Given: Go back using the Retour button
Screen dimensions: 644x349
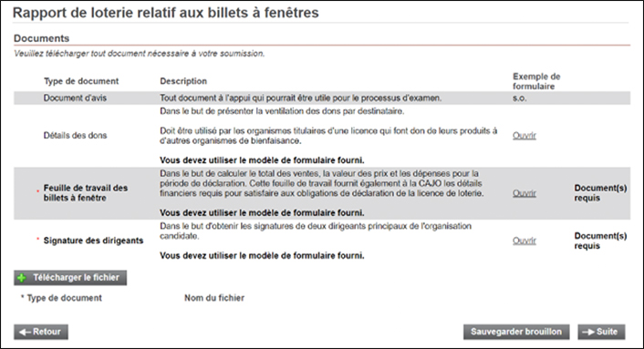Looking at the screenshot, I should point(41,332).
